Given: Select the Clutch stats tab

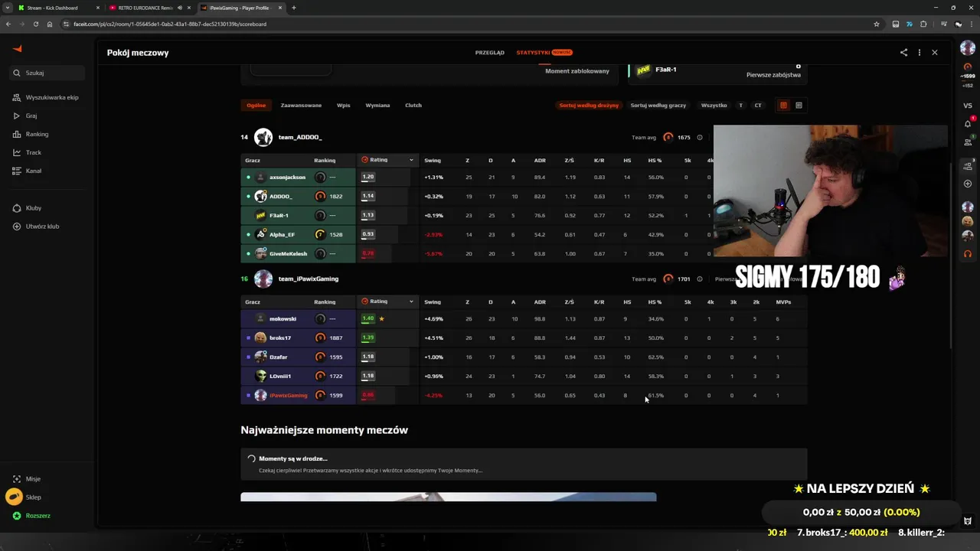Looking at the screenshot, I should [413, 105].
